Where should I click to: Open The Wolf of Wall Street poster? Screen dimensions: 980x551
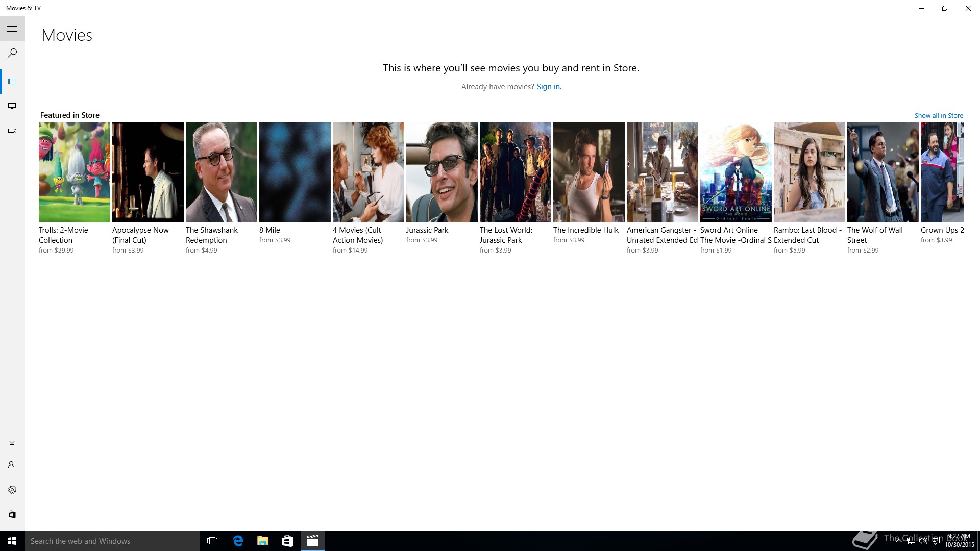(883, 172)
